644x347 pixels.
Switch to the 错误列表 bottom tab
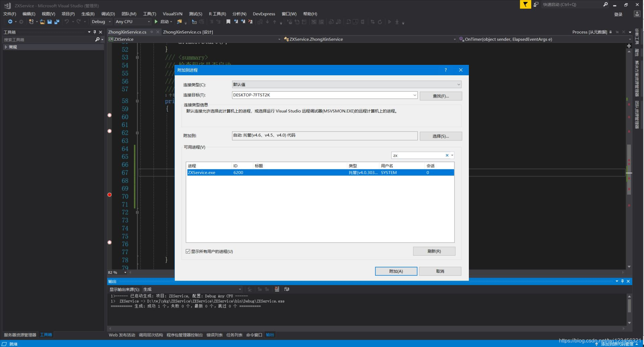pos(214,335)
